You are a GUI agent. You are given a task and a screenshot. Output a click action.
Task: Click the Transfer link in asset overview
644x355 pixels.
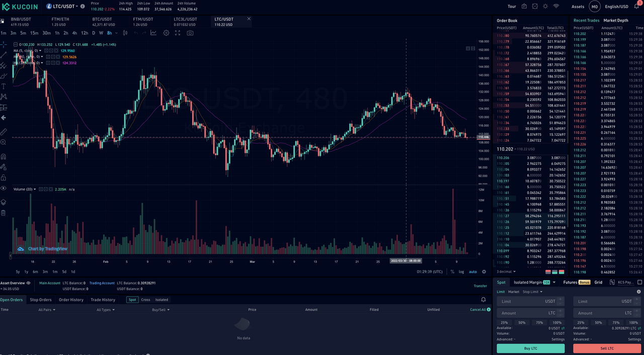[480, 286]
